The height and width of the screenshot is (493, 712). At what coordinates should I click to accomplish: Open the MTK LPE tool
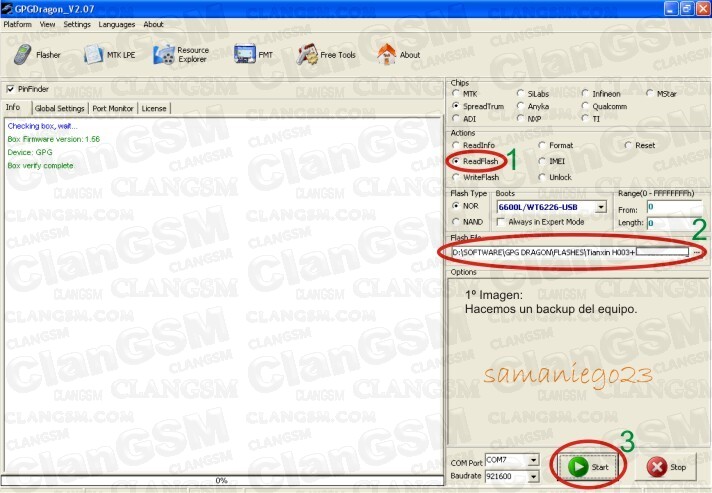(x=109, y=55)
